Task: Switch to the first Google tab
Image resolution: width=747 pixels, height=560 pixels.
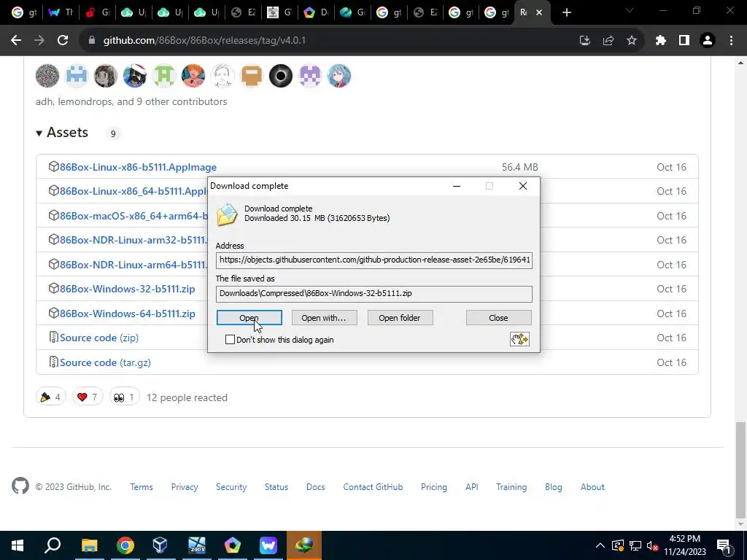Action: [23, 12]
